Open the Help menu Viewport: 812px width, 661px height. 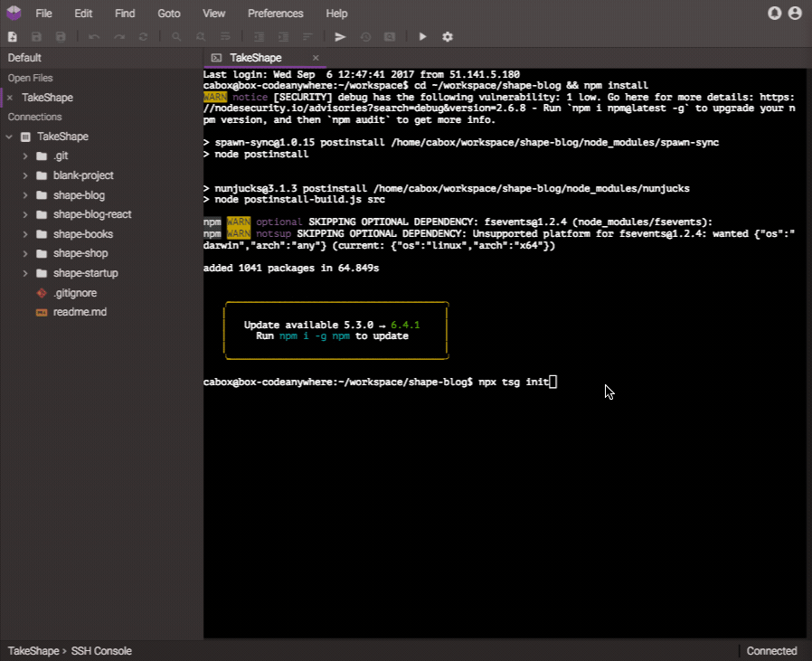(x=336, y=14)
